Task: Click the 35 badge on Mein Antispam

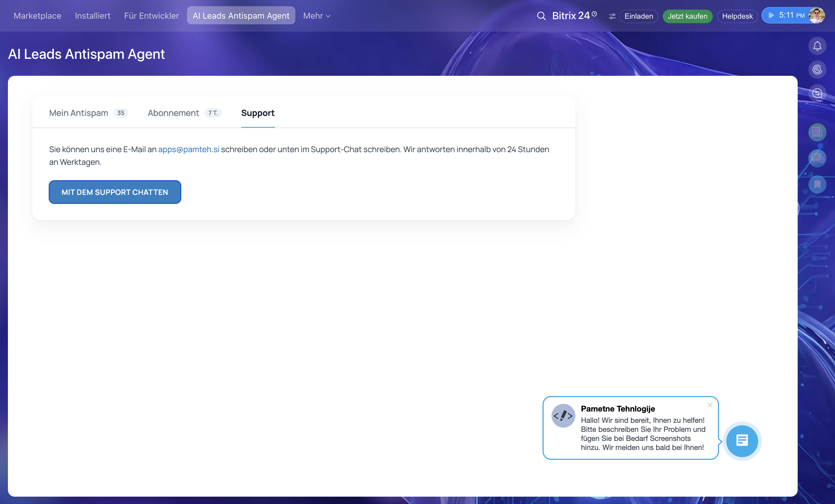Action: [x=121, y=113]
